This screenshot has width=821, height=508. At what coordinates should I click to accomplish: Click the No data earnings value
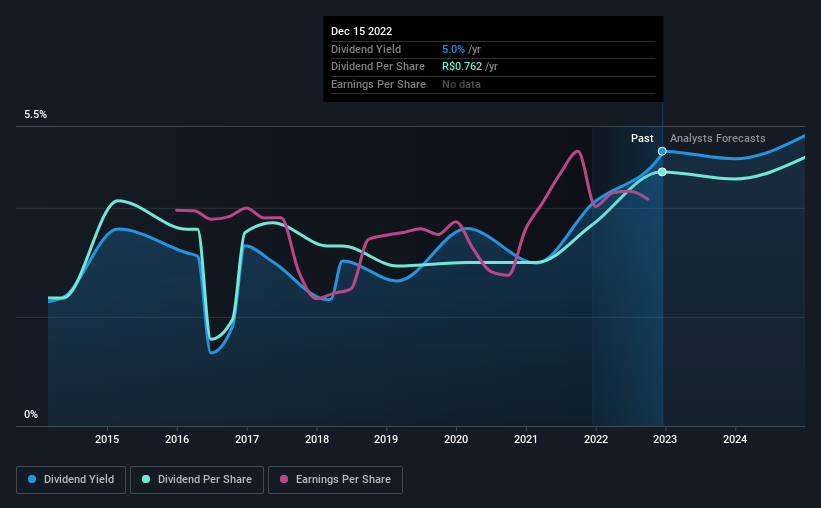461,84
